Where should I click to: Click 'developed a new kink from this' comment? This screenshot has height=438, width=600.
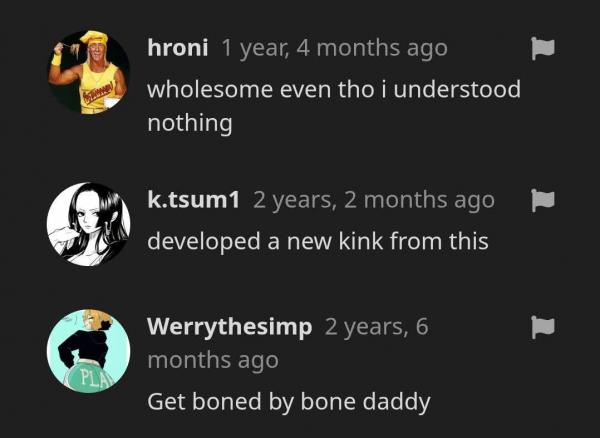pos(318,241)
